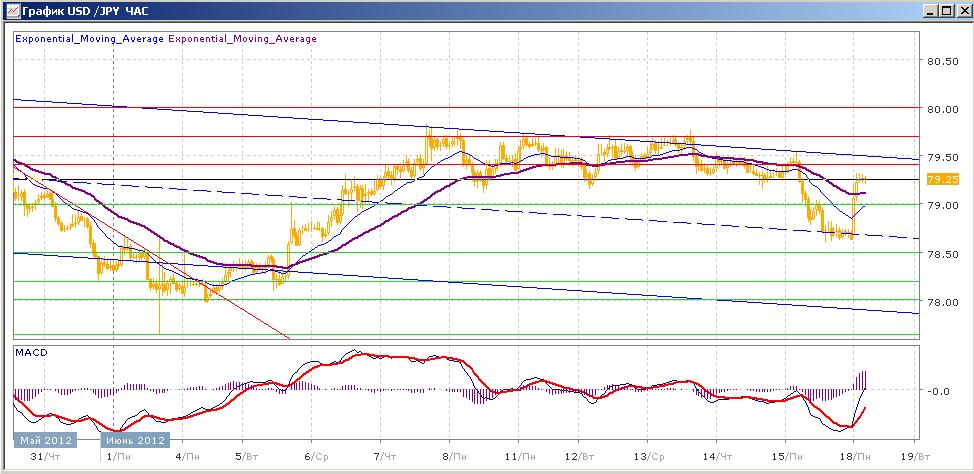
Task: Click the 14/Чт date label
Action: pos(718,457)
